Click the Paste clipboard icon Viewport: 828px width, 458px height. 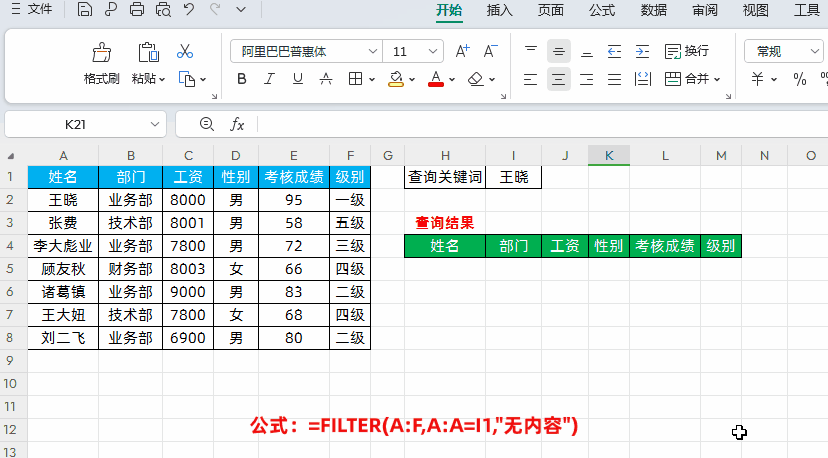click(148, 52)
